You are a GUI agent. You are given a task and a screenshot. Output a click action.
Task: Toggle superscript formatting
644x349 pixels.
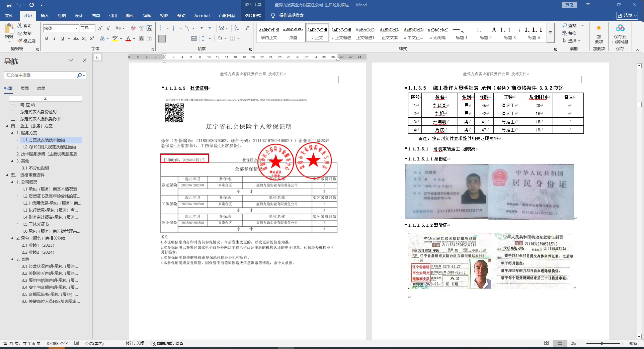pyautogui.click(x=92, y=38)
